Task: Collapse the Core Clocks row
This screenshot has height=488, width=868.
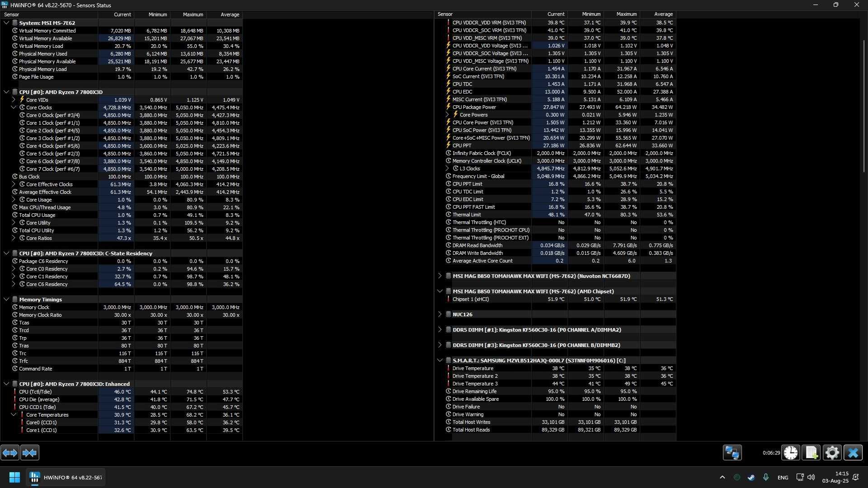Action: point(14,107)
